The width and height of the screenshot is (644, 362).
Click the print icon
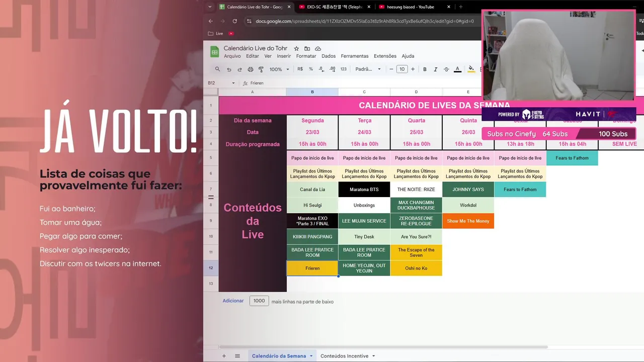point(250,69)
